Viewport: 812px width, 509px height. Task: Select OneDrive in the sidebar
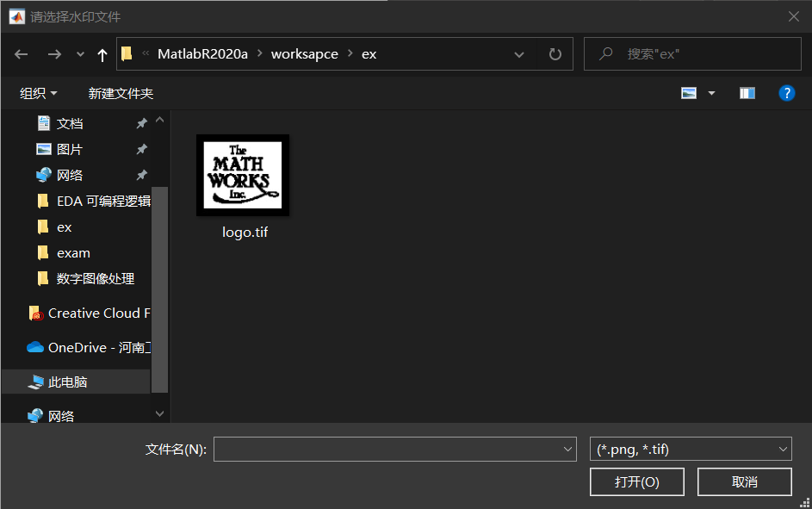[x=89, y=347]
